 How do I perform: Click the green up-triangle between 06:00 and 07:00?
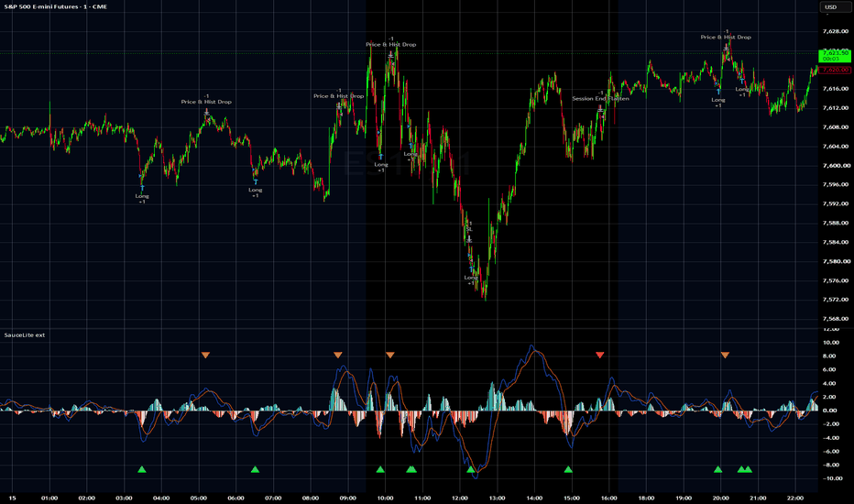click(x=255, y=469)
